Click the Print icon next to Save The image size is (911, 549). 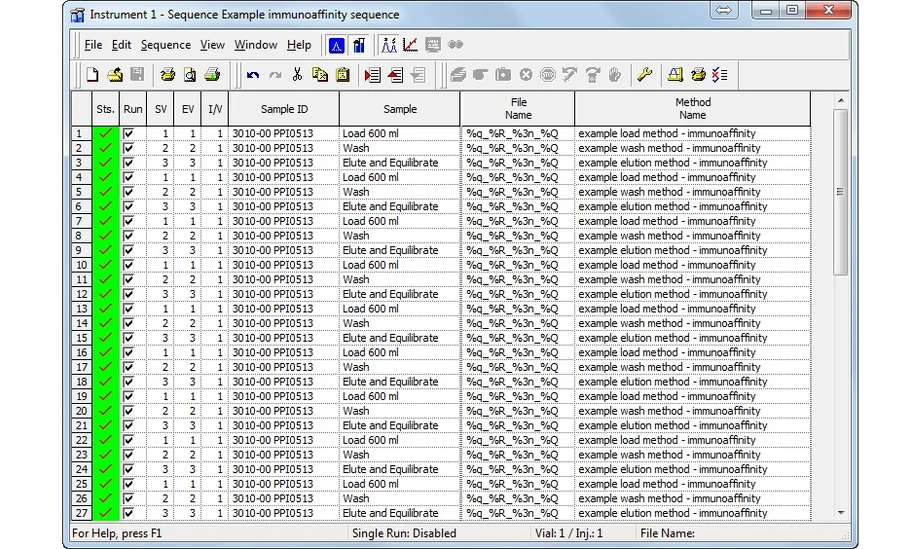point(168,75)
